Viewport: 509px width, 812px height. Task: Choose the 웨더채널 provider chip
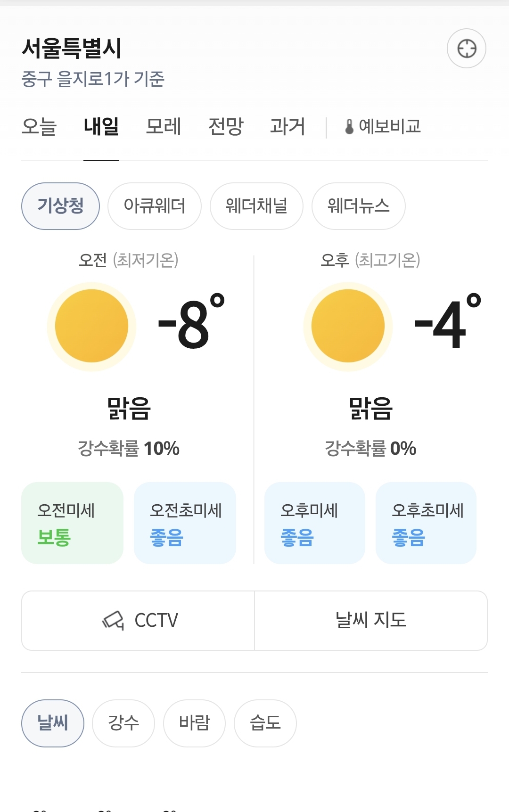256,206
